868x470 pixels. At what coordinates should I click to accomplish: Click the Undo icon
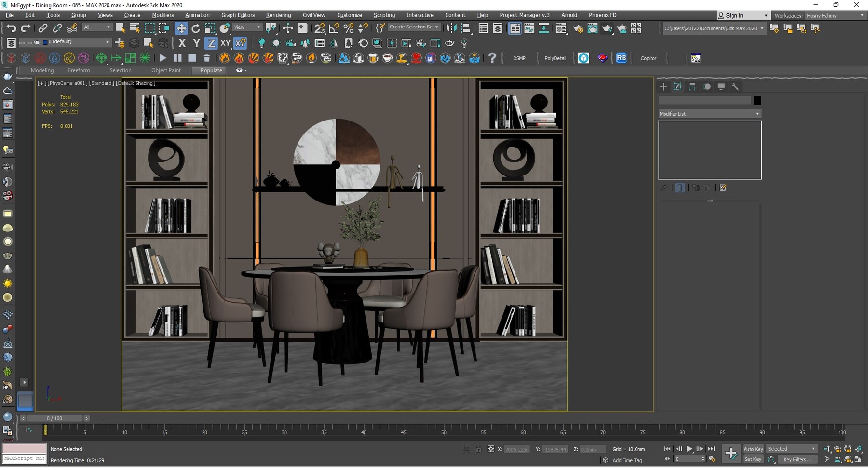(12, 28)
